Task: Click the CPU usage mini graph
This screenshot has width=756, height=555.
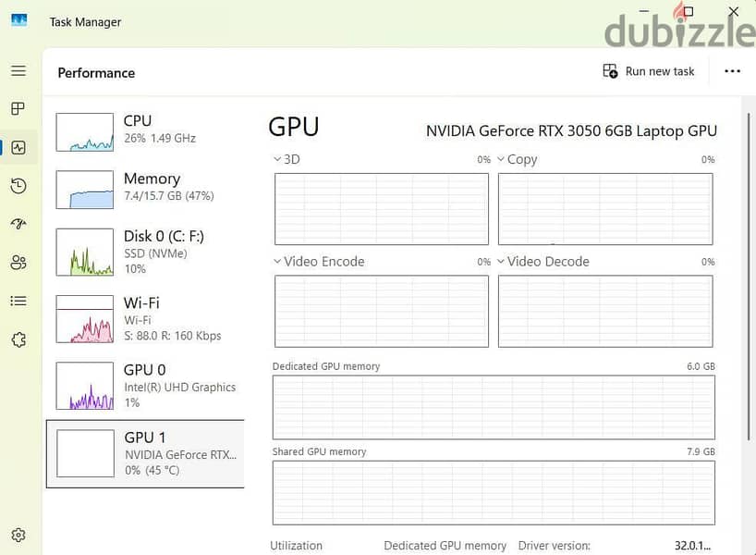Action: point(85,132)
